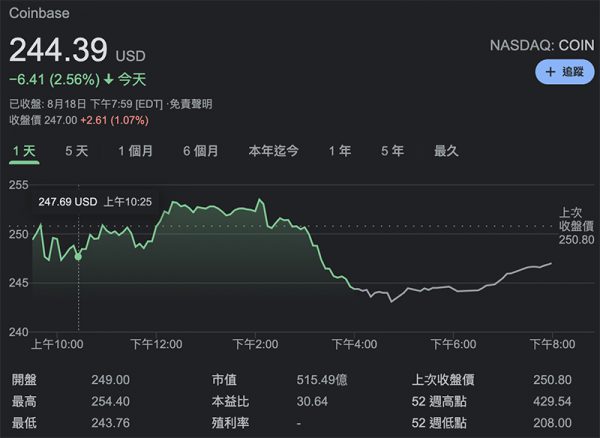600x438 pixels.
Task: Click the Coinbase company name
Action: point(39,13)
